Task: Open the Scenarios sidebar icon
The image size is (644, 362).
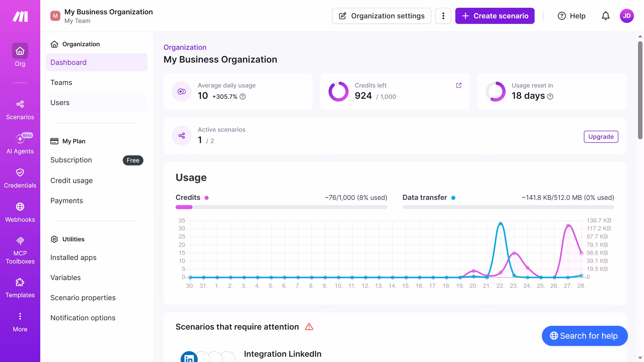Action: tap(20, 104)
